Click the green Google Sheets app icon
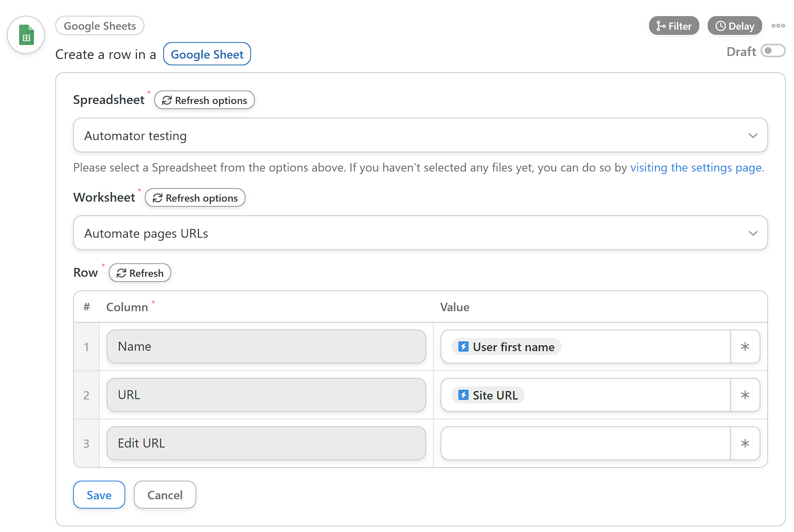This screenshot has height=532, width=794. (26, 35)
